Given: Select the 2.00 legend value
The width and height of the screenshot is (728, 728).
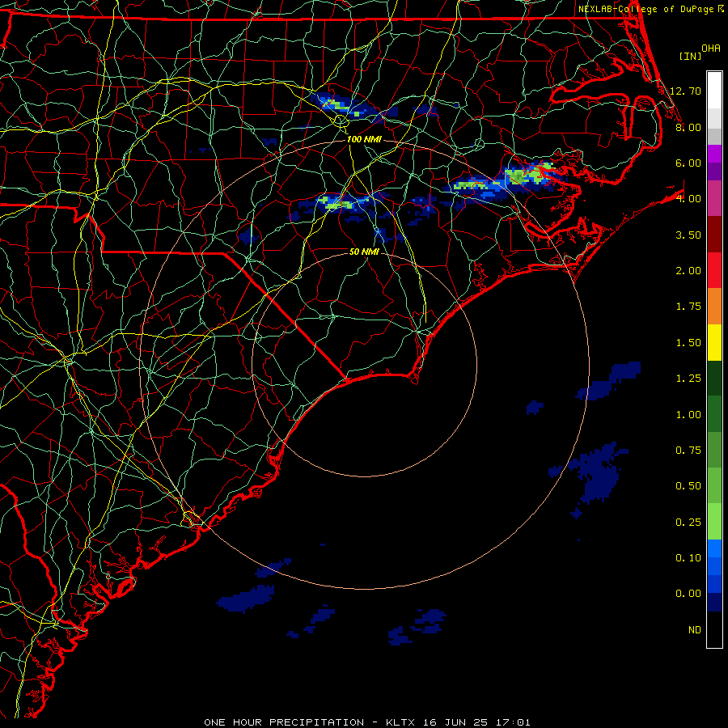Looking at the screenshot, I should click(688, 271).
